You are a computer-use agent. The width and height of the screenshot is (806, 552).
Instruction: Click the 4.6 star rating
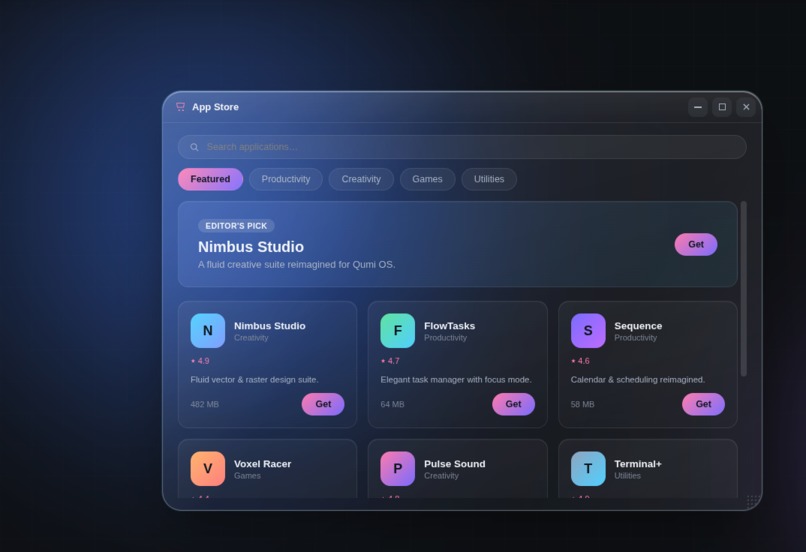[x=580, y=361]
